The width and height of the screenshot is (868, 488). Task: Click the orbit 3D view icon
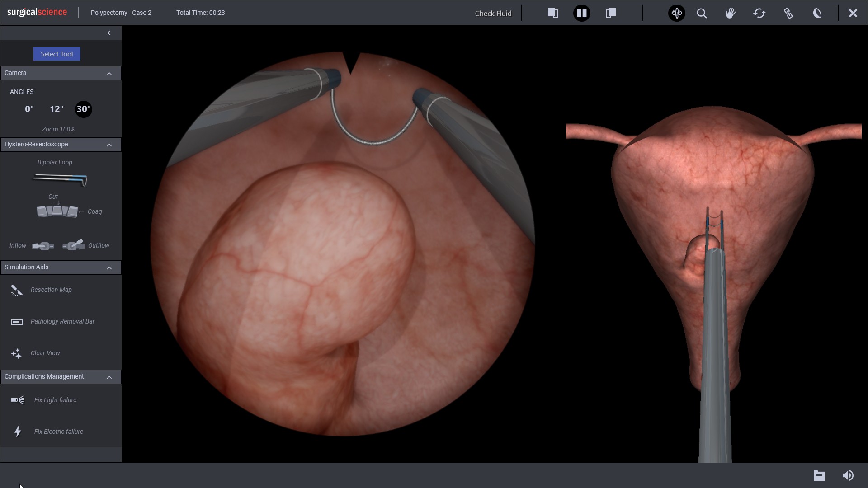(677, 14)
